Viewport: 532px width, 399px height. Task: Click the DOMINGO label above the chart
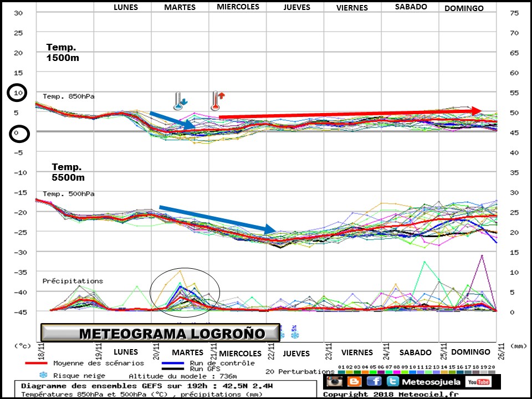pyautogui.click(x=464, y=8)
